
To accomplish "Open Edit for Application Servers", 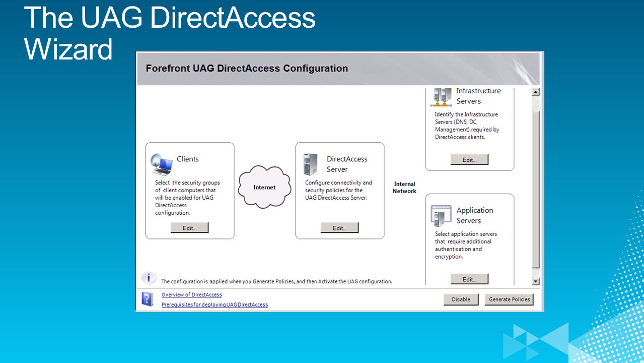I will [x=469, y=279].
